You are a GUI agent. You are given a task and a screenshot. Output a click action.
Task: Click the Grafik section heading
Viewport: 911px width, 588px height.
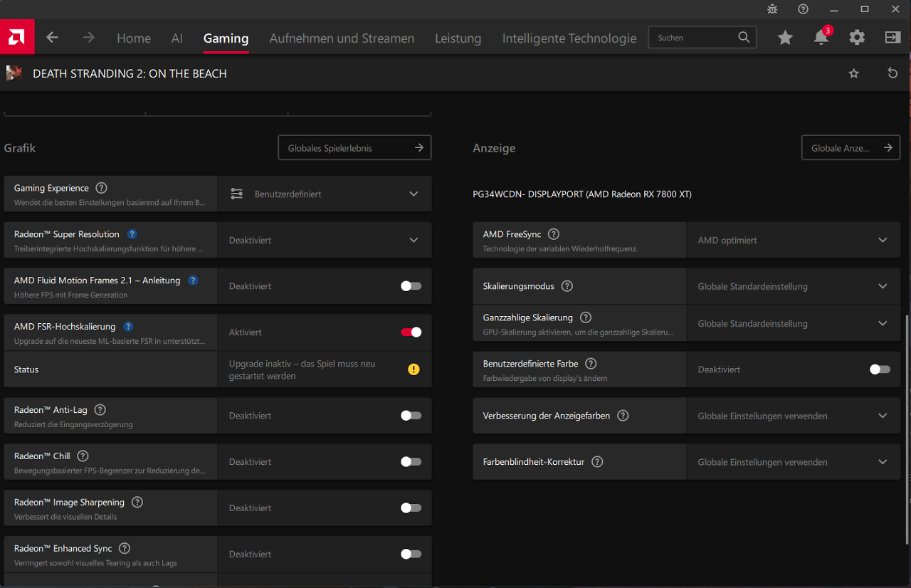pos(20,148)
